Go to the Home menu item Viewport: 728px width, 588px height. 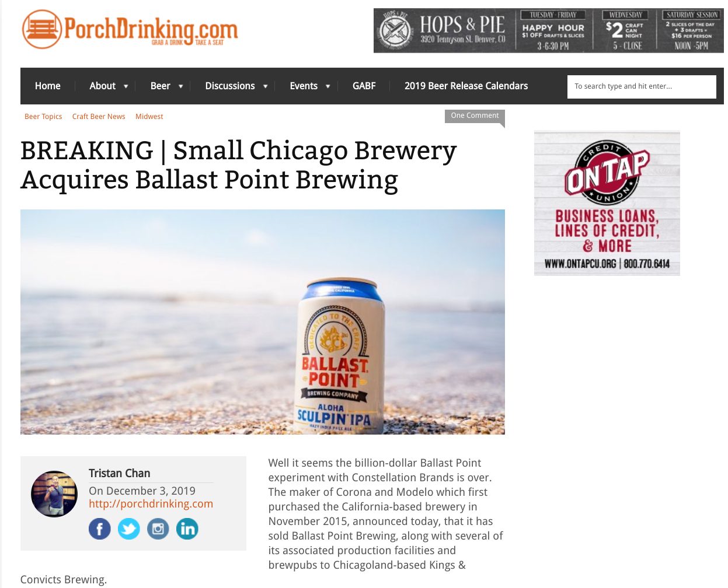tap(48, 86)
